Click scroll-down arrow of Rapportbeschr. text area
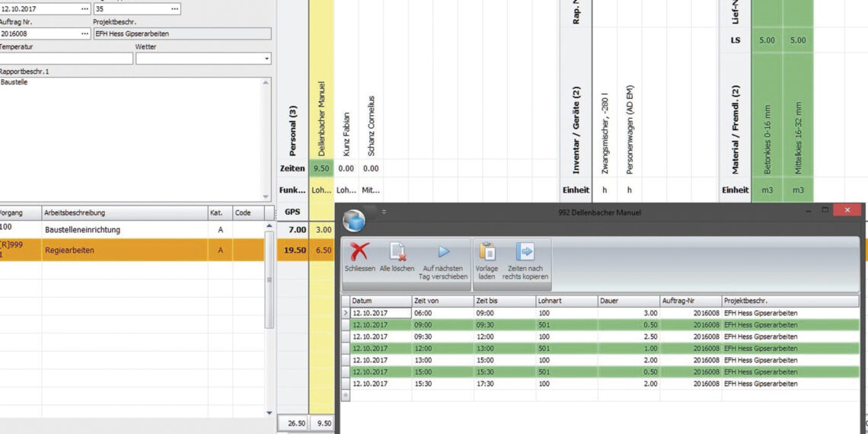The height and width of the screenshot is (434, 868). [266, 196]
